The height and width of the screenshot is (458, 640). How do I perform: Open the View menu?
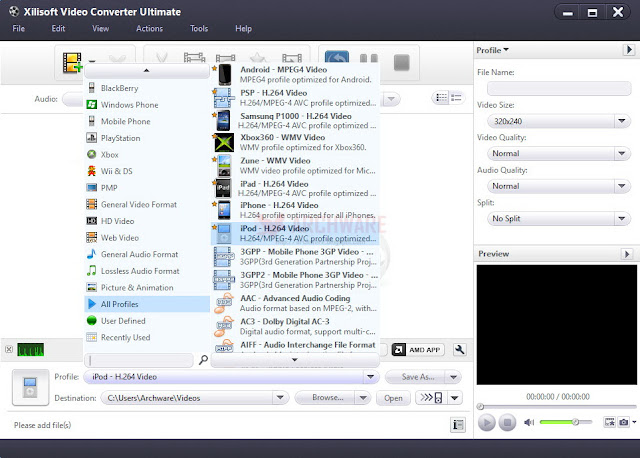click(100, 29)
